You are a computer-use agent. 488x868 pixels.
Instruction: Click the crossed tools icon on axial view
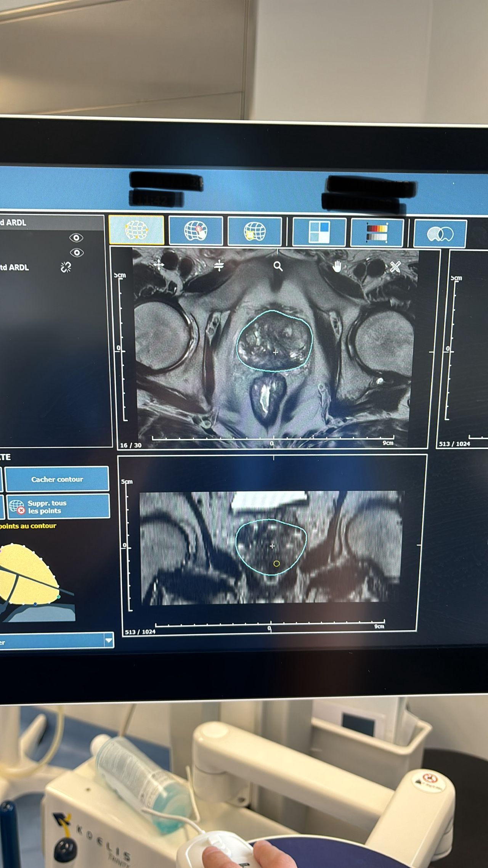[395, 267]
